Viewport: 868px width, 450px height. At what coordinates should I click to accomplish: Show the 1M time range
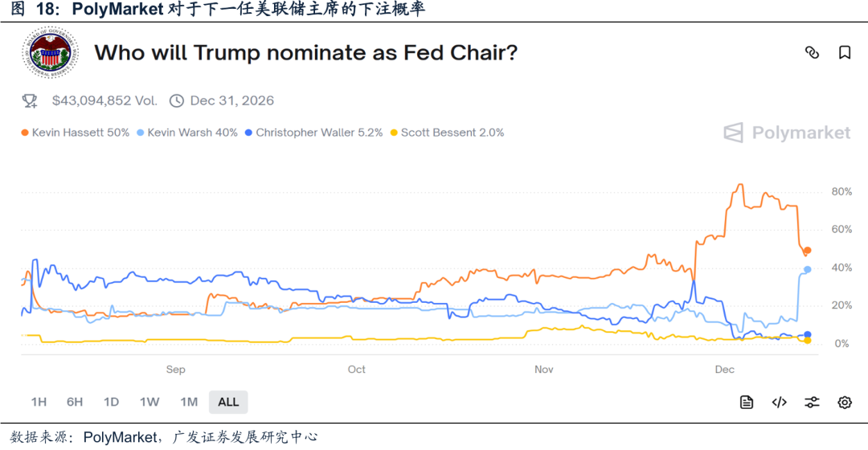[189, 402]
